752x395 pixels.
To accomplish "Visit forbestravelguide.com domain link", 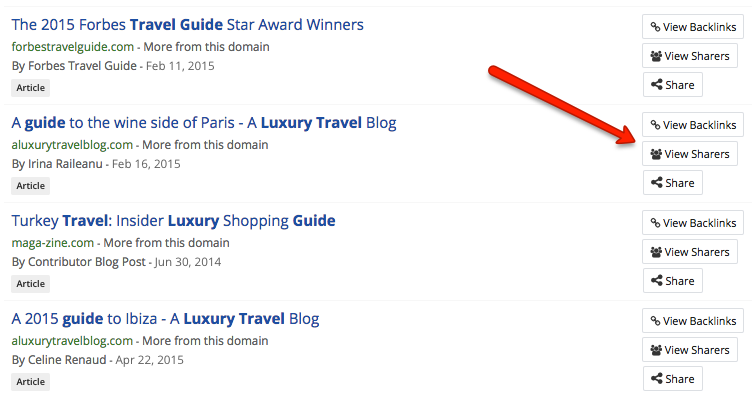I will 72,47.
